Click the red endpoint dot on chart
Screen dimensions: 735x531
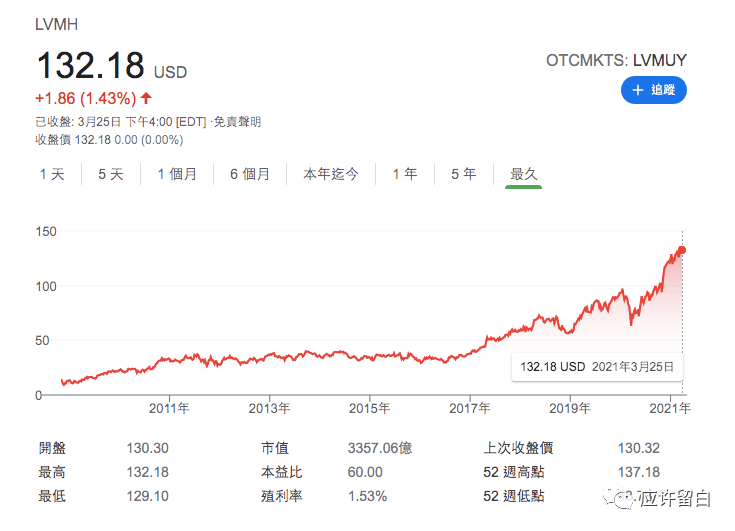pos(682,250)
